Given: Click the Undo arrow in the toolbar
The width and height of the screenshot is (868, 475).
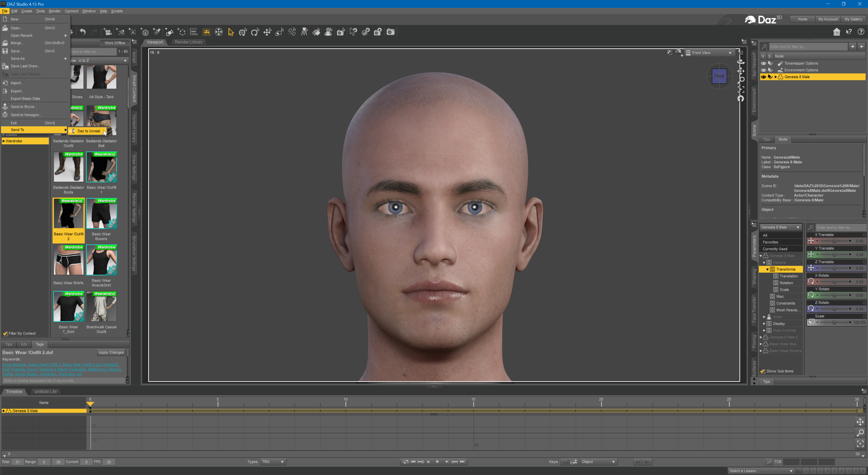Looking at the screenshot, I should [x=83, y=32].
